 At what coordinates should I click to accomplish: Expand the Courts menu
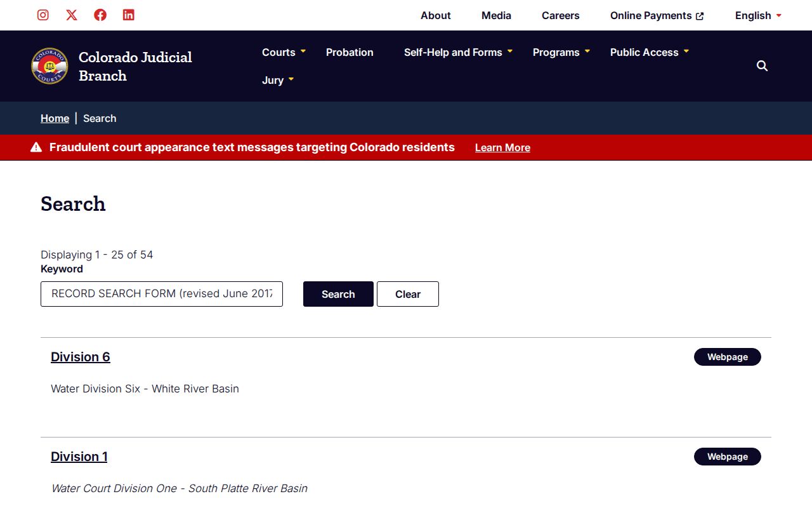[x=284, y=52]
